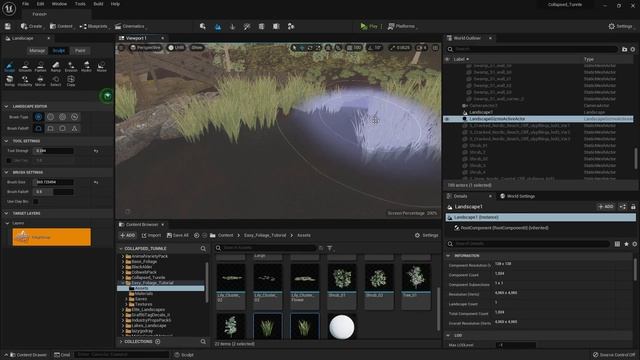
Task: Expand AnimalVarietyPack folder in tree
Action: pyautogui.click(x=123, y=256)
